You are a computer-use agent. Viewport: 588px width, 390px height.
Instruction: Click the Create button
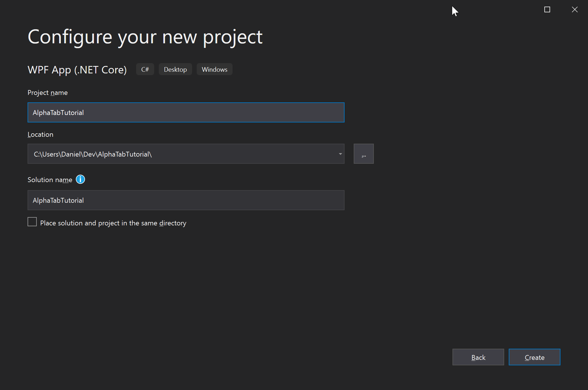click(534, 357)
